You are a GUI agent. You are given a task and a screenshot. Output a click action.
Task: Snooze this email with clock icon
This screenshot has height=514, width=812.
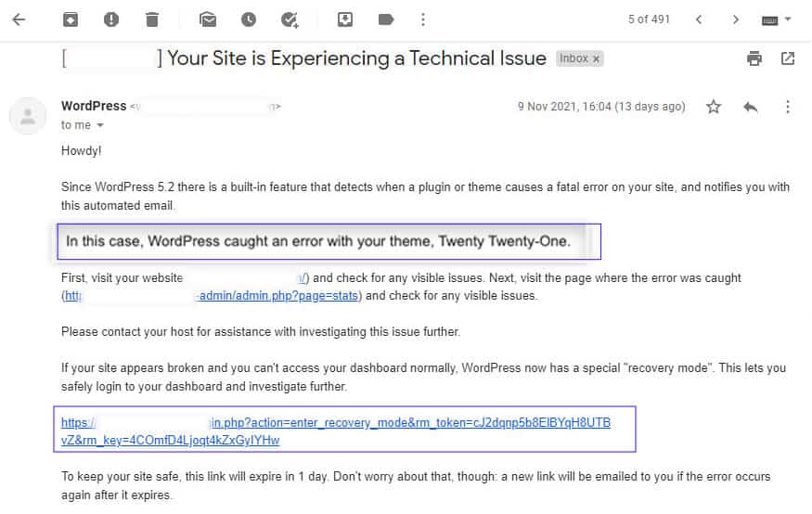[x=249, y=19]
